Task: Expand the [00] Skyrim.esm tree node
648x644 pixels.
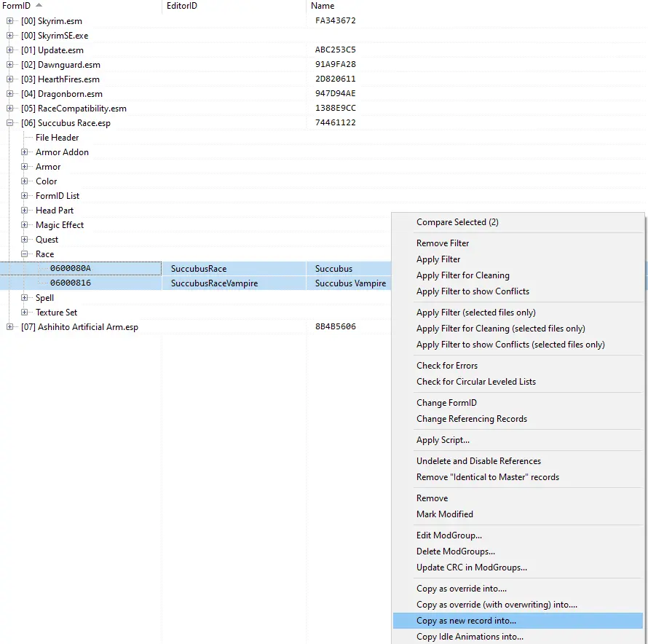Action: pos(10,20)
